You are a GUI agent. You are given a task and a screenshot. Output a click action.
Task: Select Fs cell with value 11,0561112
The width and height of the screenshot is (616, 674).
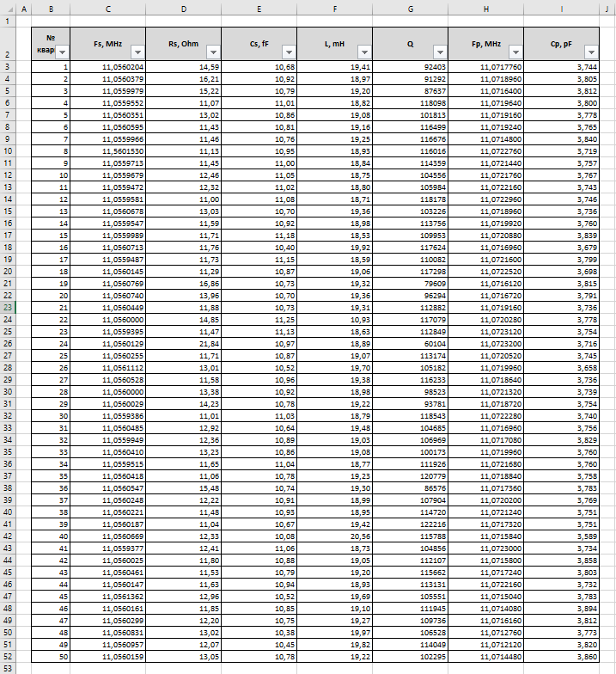tap(108, 368)
